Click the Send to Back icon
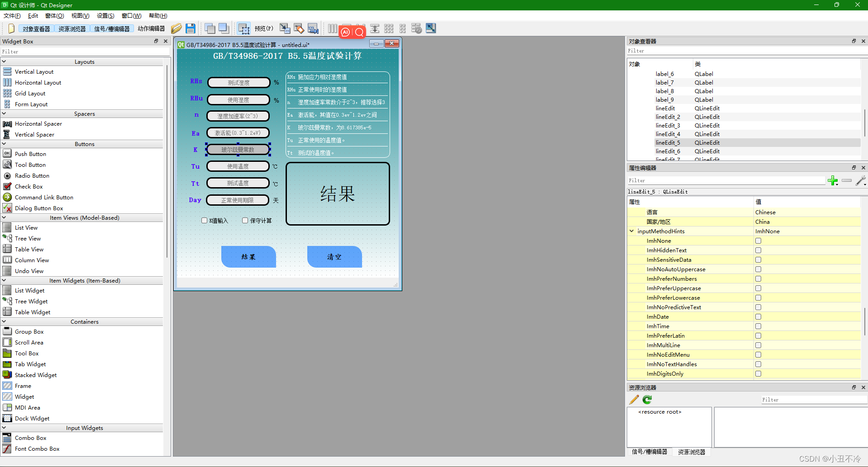868x467 pixels. [x=210, y=28]
